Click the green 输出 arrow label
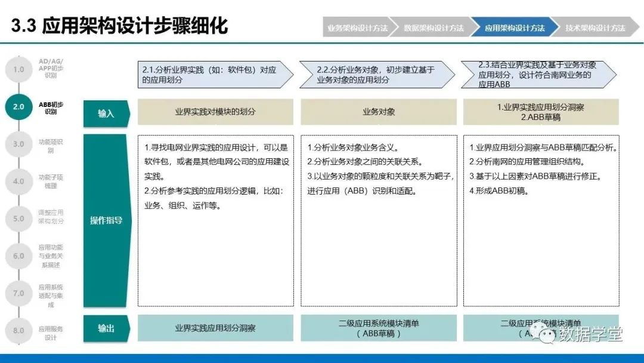644x363 pixels. pyautogui.click(x=106, y=328)
